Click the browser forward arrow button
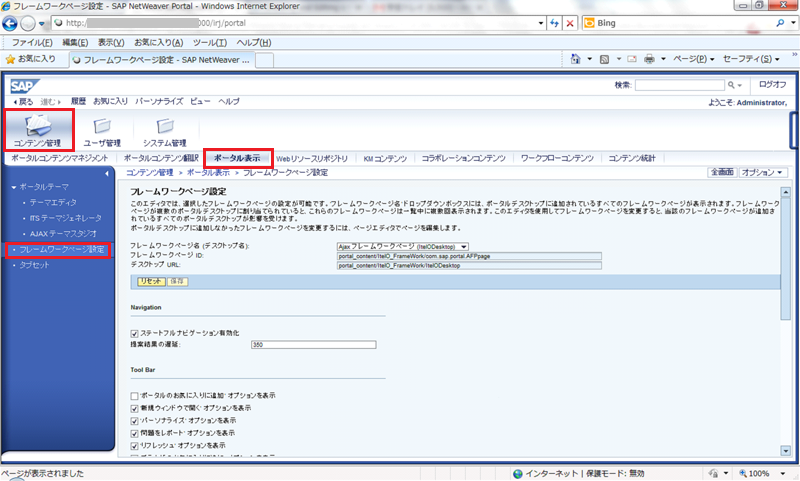The height and width of the screenshot is (481, 800). [x=28, y=23]
